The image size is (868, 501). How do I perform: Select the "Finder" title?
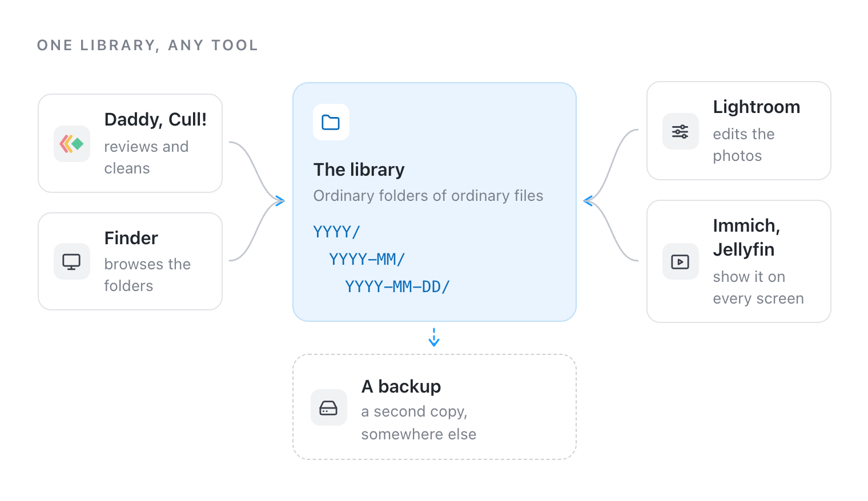coord(131,238)
